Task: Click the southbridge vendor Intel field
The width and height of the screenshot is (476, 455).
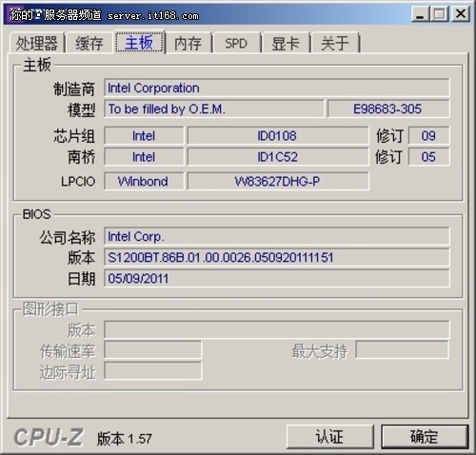Action: pos(144,157)
